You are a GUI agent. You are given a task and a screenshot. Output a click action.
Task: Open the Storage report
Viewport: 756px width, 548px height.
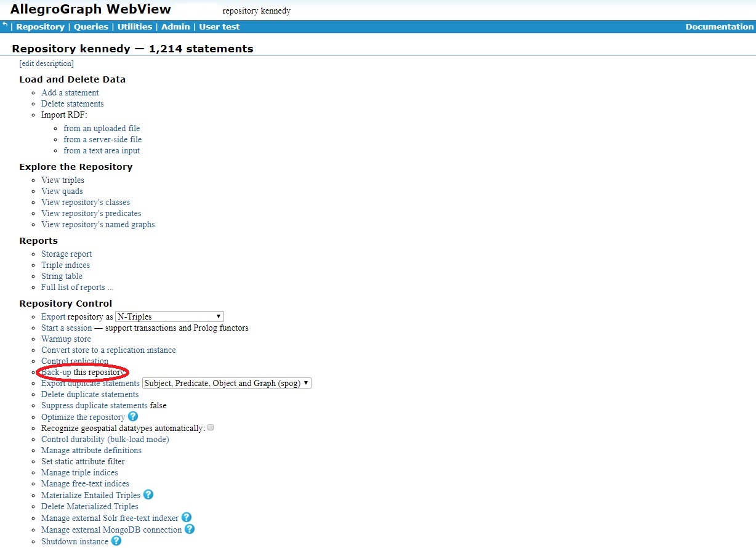coord(66,254)
